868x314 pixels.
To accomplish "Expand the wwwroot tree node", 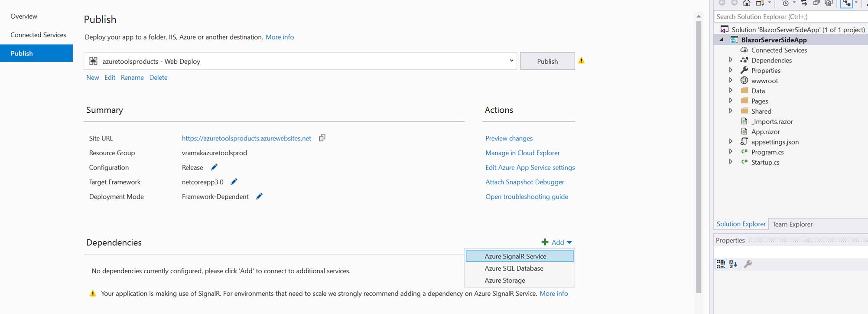I will pyautogui.click(x=731, y=80).
